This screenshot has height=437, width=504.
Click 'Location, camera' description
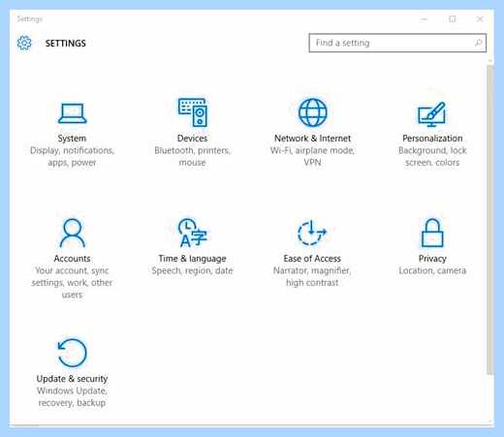[x=432, y=270]
